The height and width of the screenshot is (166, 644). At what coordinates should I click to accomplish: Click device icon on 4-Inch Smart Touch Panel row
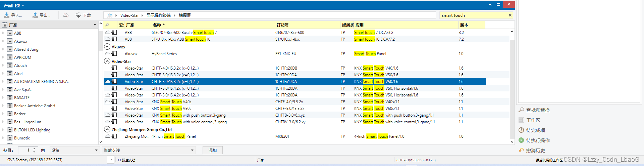click(x=114, y=136)
